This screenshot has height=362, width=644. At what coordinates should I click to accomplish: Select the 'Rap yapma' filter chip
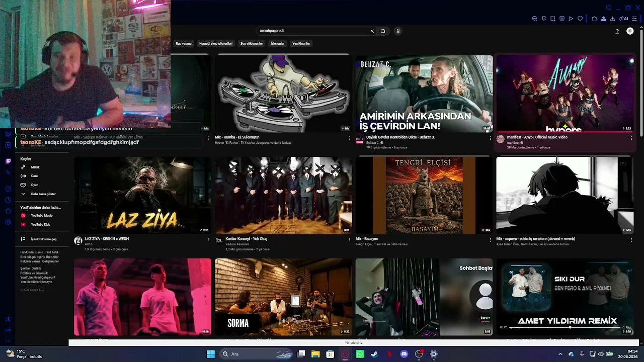(184, 43)
